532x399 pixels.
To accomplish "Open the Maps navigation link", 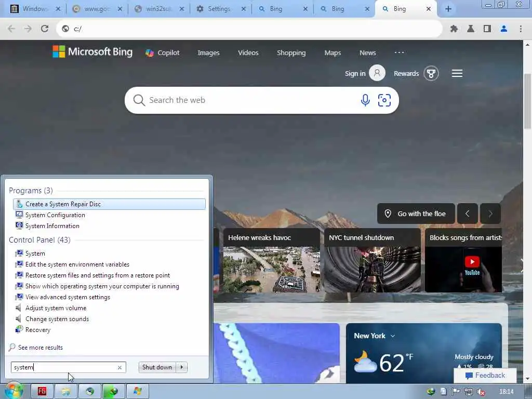I will 332,52.
